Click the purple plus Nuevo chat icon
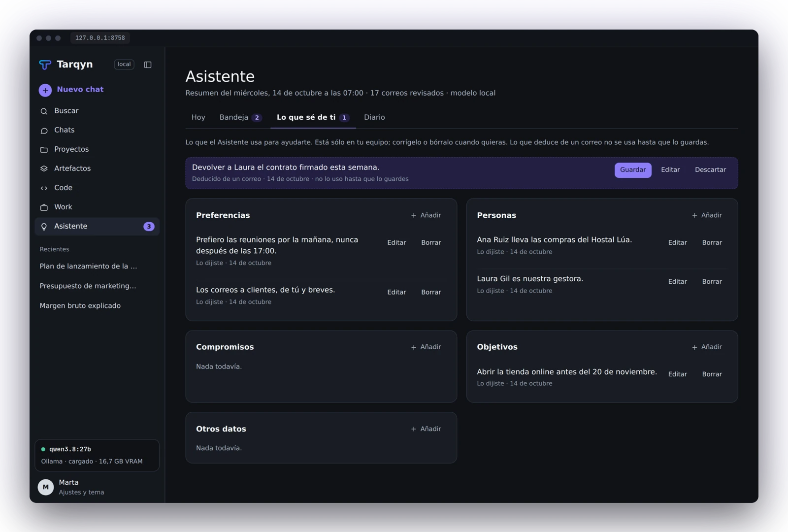The width and height of the screenshot is (788, 532). [45, 90]
